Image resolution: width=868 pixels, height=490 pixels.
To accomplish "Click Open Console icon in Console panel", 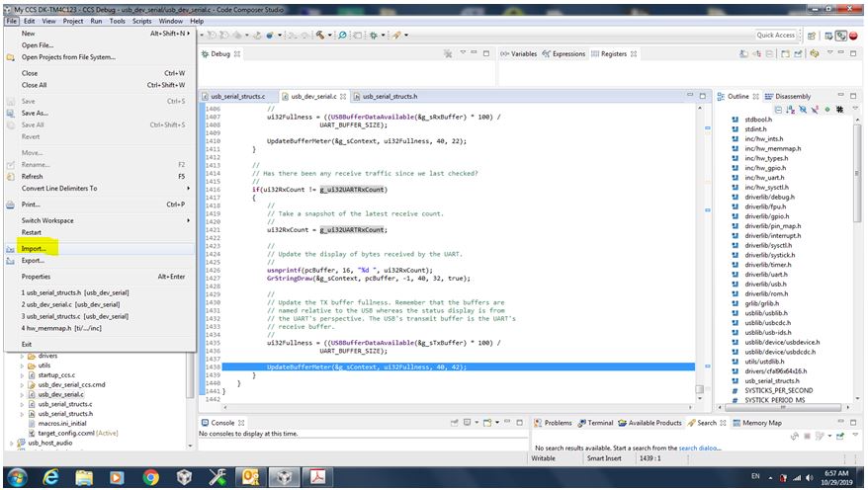I will pyautogui.click(x=487, y=423).
